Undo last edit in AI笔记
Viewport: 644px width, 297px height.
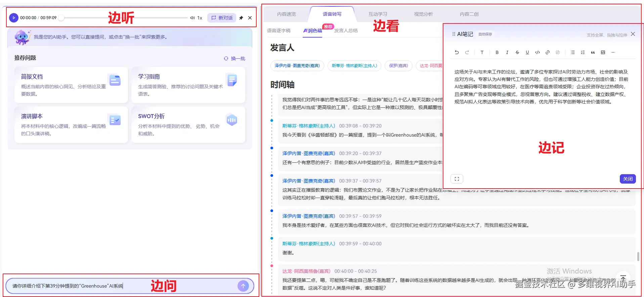click(x=457, y=52)
